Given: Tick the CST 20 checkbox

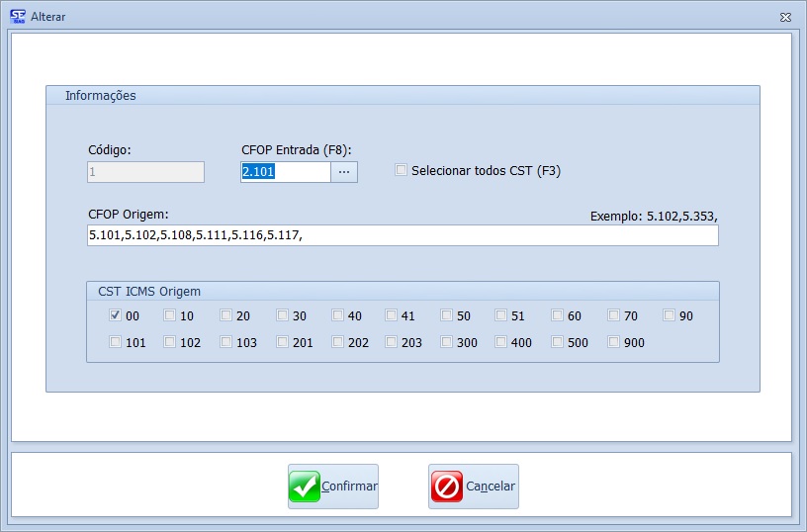Looking at the screenshot, I should point(226,315).
